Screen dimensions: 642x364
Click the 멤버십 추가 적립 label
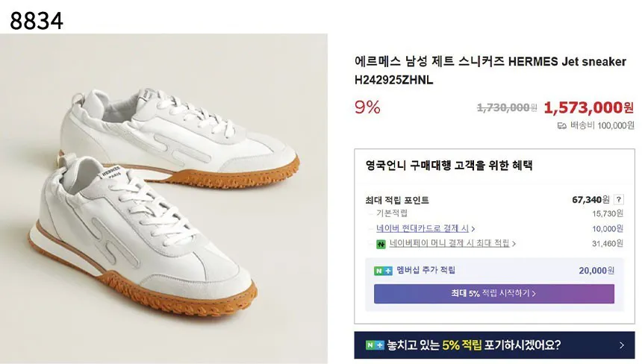[426, 270]
